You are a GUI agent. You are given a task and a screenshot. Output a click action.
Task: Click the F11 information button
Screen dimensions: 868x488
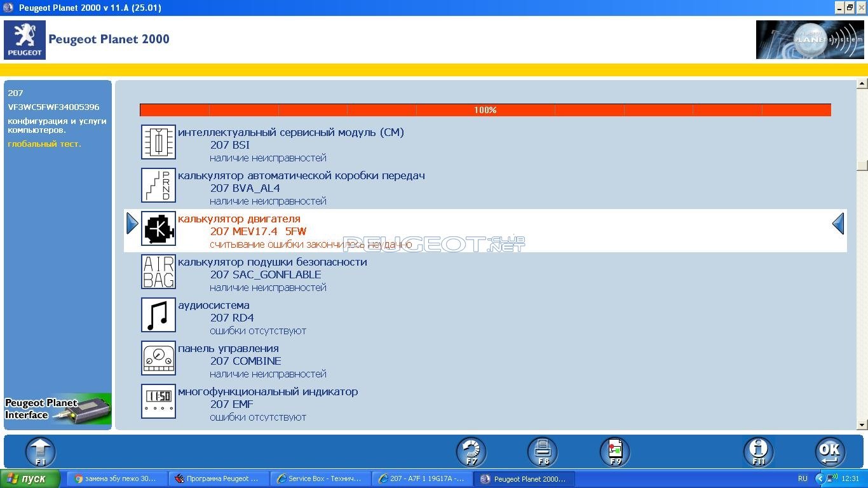[x=759, y=452]
